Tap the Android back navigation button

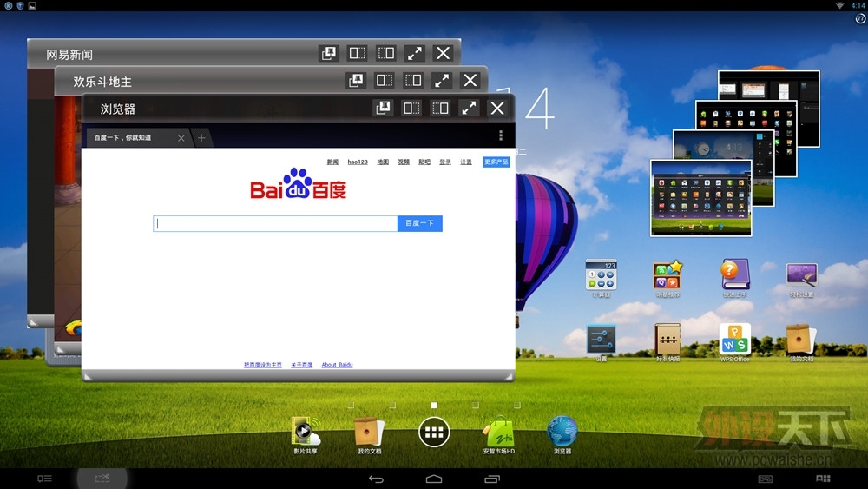tap(377, 479)
